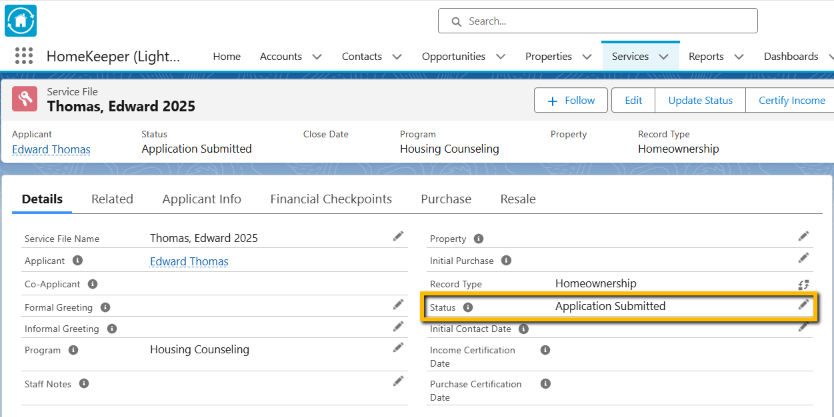Click the HomeKeeper house logo
834x417 pixels.
click(x=21, y=20)
